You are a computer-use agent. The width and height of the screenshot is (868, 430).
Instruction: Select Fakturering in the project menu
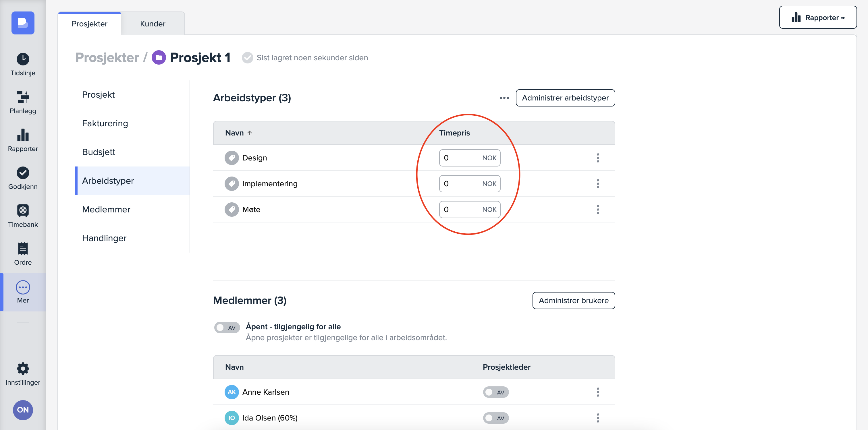click(x=105, y=123)
